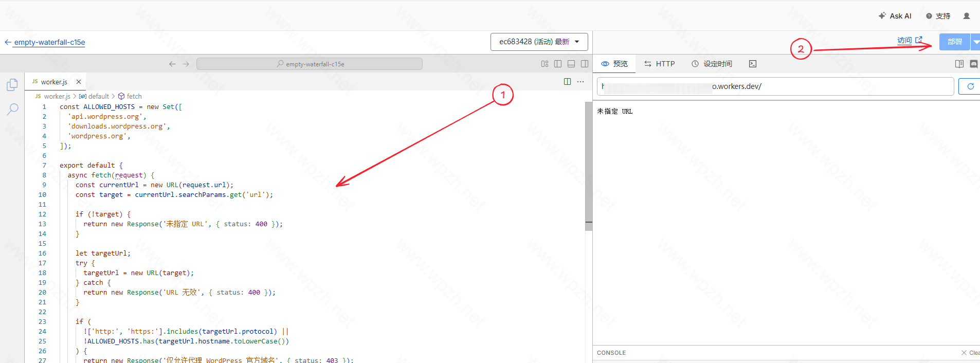Open the Discord chat icon

(974, 64)
